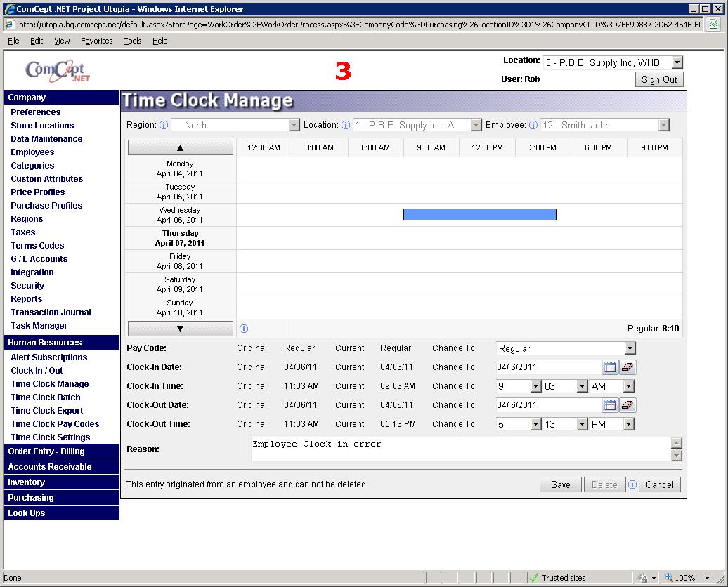This screenshot has height=587, width=728.
Task: Open the Clock-Out Time hour dropdown
Action: pyautogui.click(x=535, y=424)
